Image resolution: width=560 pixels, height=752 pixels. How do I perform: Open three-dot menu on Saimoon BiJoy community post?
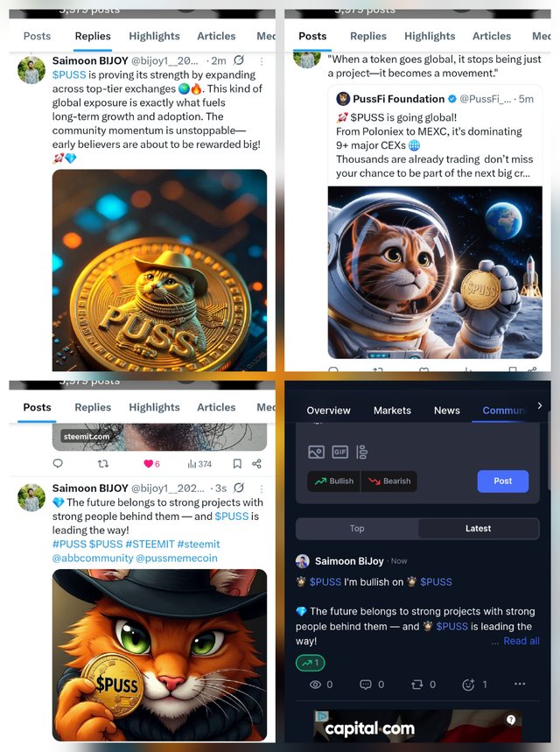click(x=520, y=684)
